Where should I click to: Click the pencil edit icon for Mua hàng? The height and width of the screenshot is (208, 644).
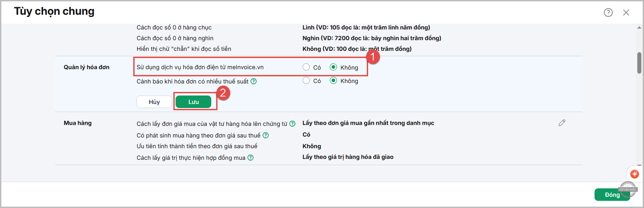(x=562, y=123)
